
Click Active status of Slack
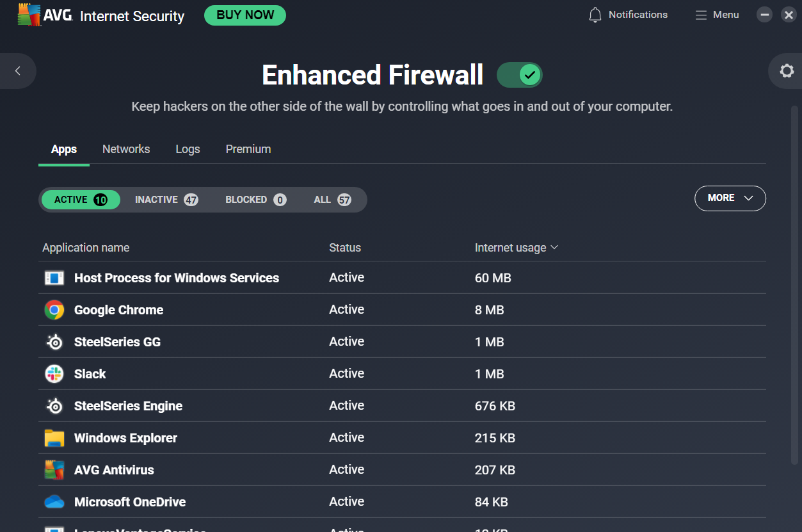pos(346,373)
